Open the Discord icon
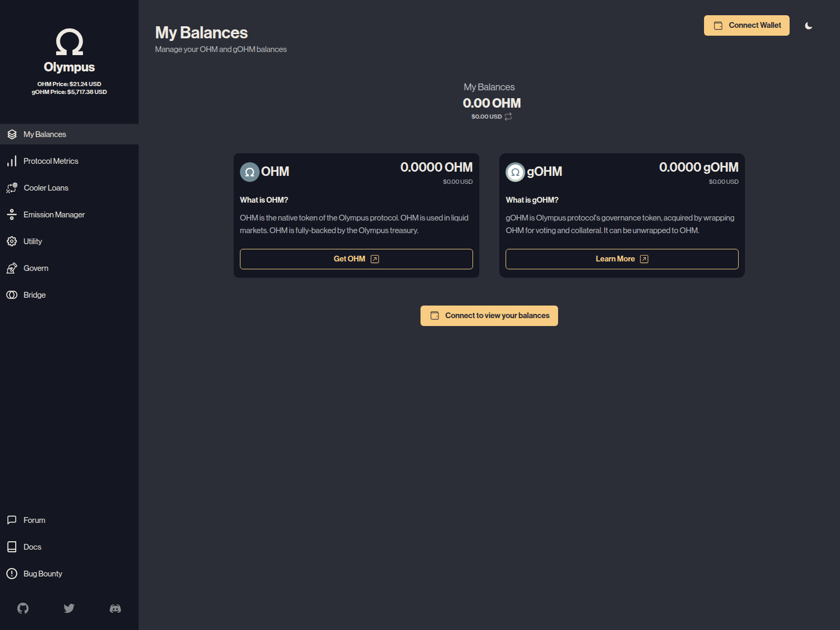This screenshot has width=840, height=630. 115,608
